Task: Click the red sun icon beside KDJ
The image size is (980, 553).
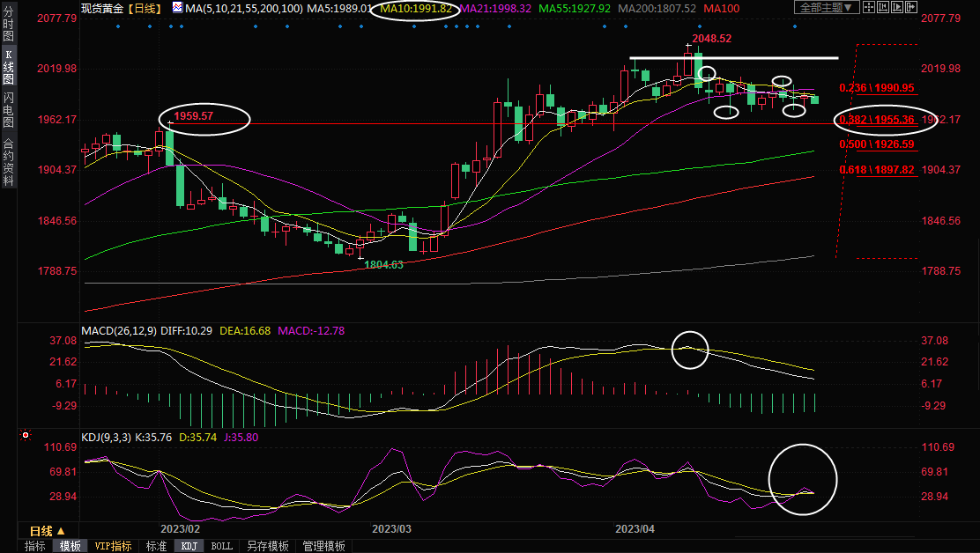Action: (26, 435)
